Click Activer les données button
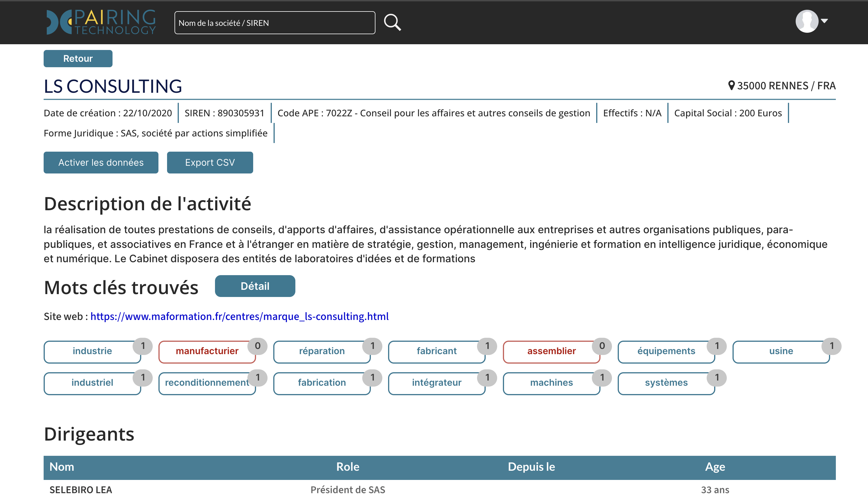This screenshot has height=494, width=868. [101, 163]
